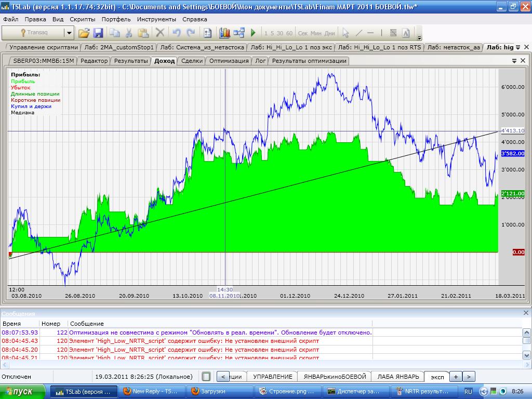
Task: Click the green run script play button
Action: pos(253,33)
